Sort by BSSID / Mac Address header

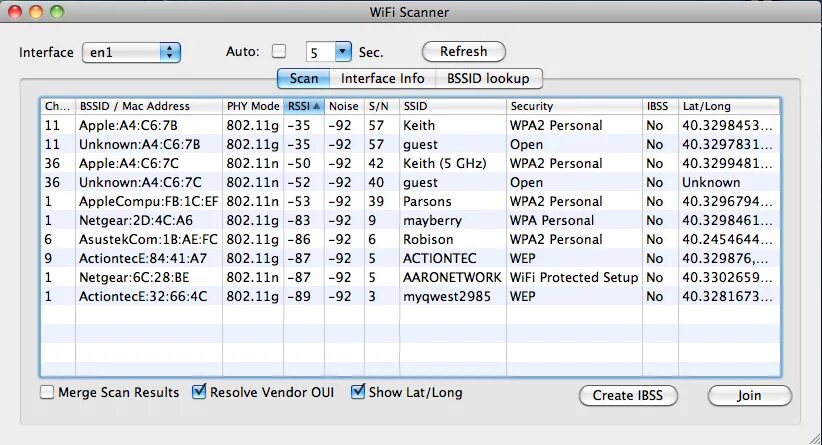149,106
